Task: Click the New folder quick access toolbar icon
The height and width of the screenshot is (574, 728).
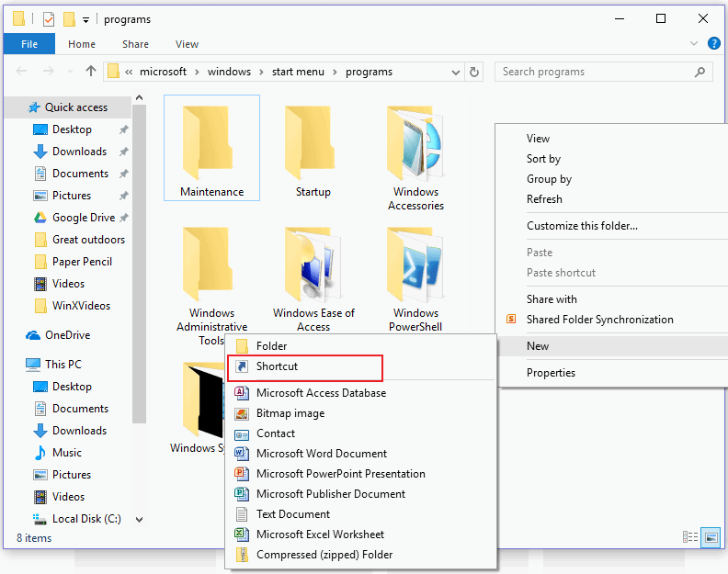Action: pyautogui.click(x=69, y=19)
